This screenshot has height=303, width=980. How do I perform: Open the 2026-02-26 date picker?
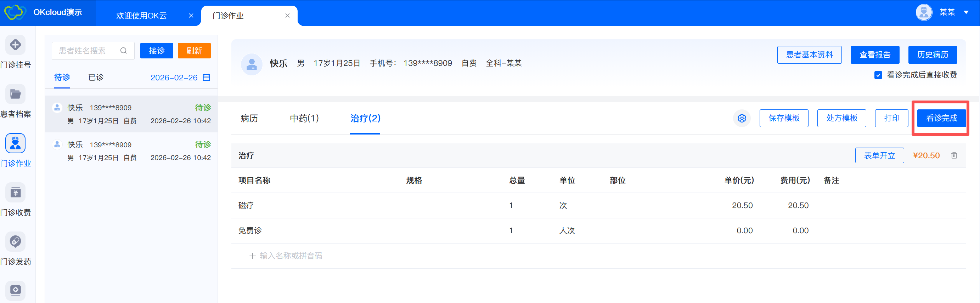pos(174,78)
